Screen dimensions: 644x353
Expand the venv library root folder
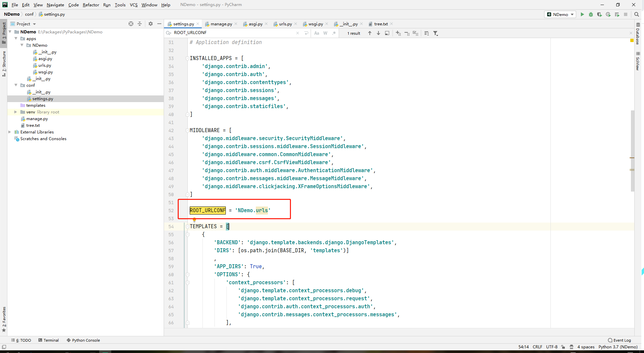coord(16,112)
